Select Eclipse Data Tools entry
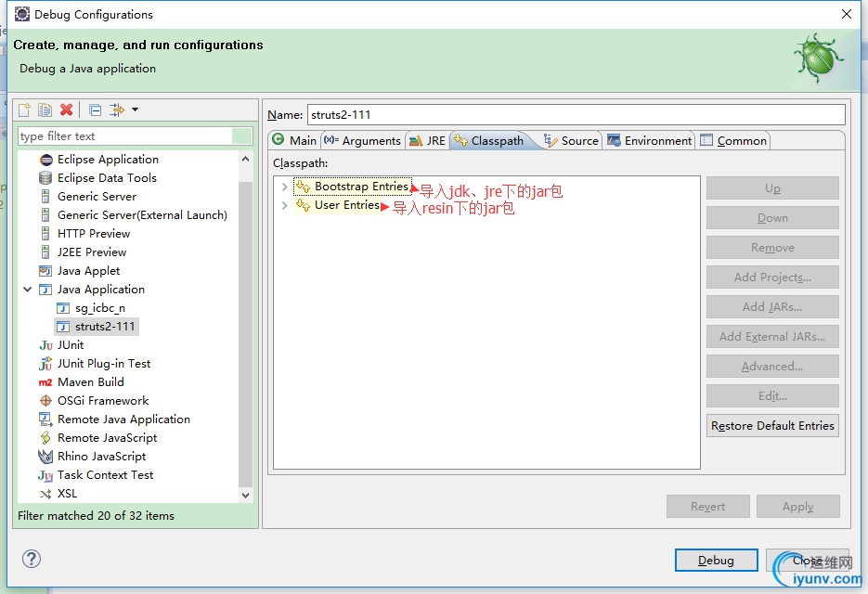 107,177
